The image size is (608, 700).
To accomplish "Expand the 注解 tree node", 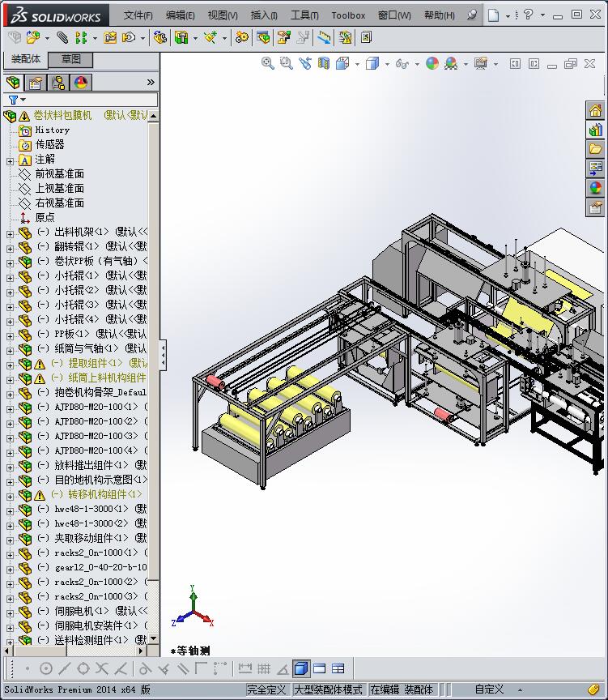I will [x=11, y=161].
